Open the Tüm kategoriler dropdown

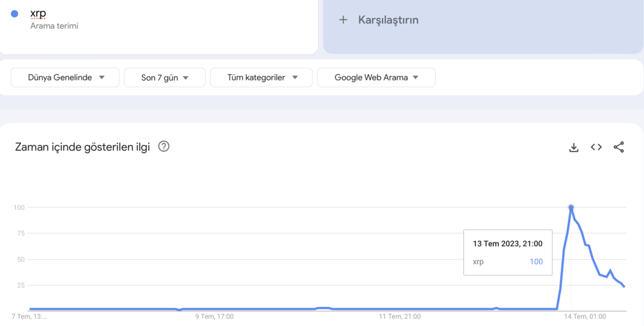click(261, 77)
